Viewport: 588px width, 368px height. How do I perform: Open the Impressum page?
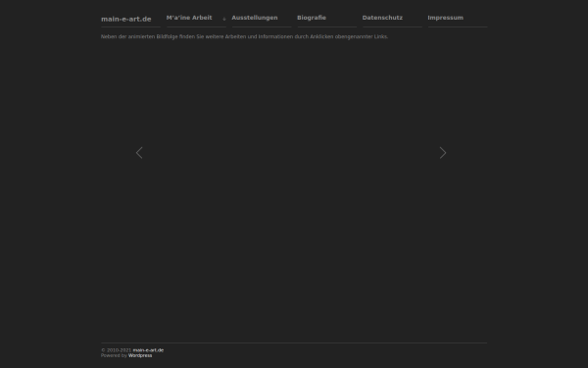pyautogui.click(x=445, y=18)
